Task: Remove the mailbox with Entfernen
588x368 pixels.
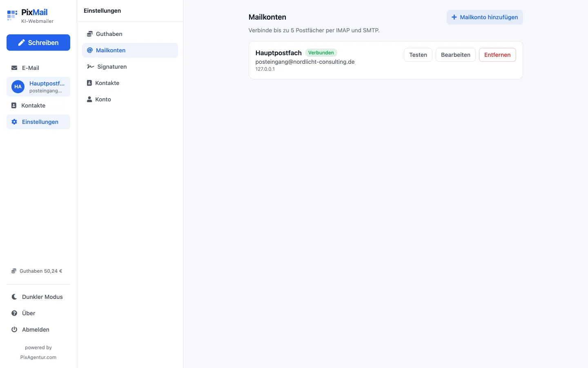Action: point(497,55)
